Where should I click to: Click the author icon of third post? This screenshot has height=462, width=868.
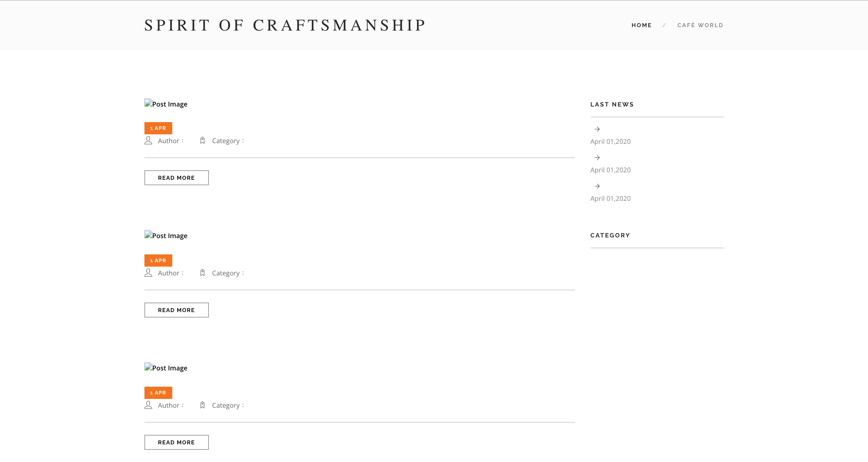[148, 405]
